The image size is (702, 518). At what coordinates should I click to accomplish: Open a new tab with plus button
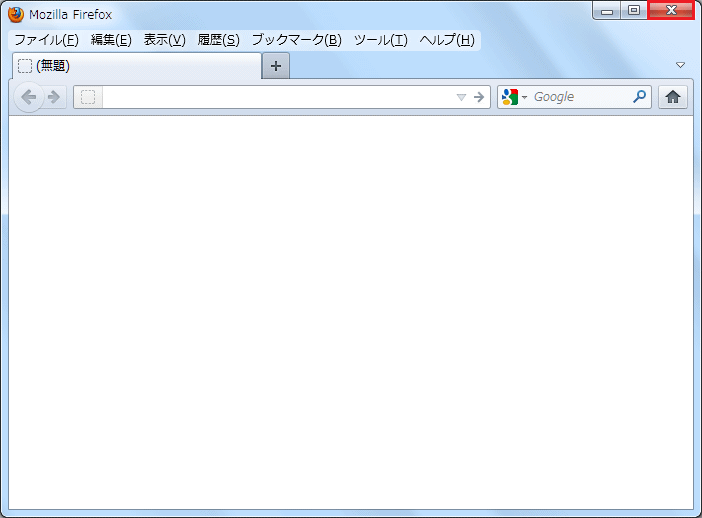tap(276, 66)
